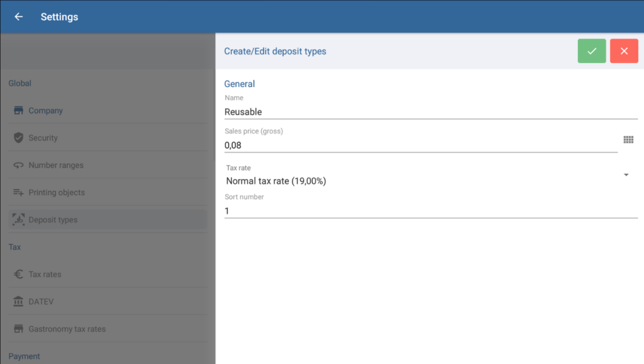Select Number ranges in sidebar

pos(56,166)
